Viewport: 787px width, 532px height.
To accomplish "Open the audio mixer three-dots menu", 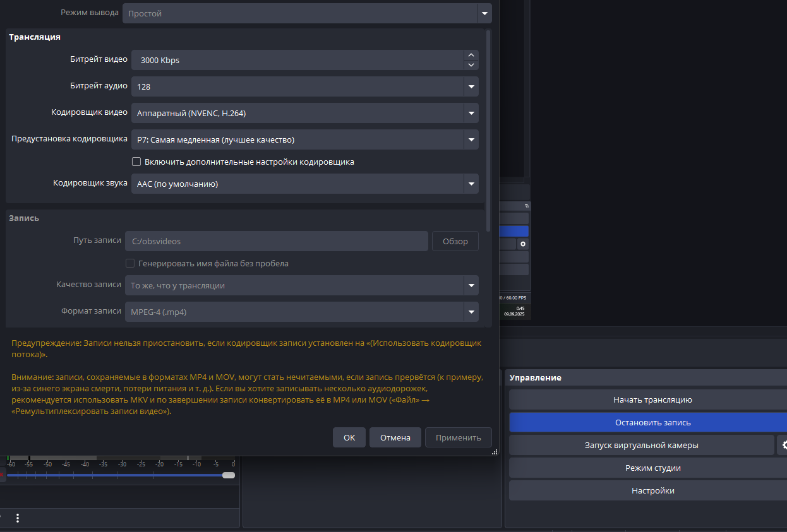I will pyautogui.click(x=18, y=518).
